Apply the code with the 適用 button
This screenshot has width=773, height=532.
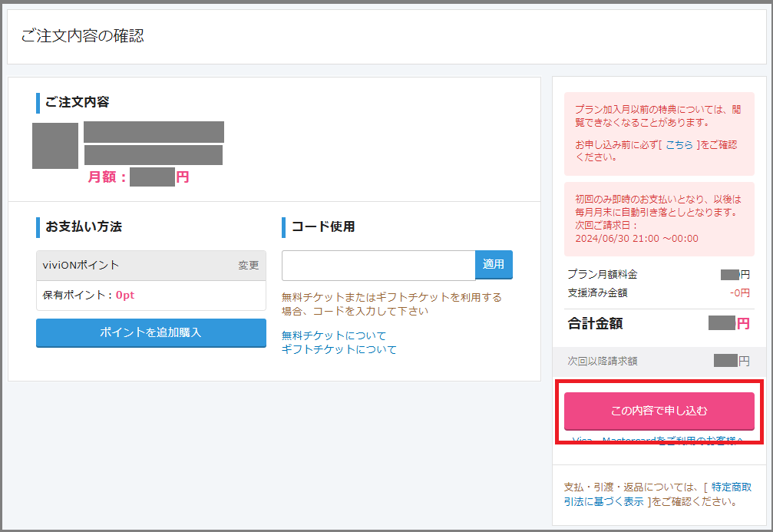point(494,265)
